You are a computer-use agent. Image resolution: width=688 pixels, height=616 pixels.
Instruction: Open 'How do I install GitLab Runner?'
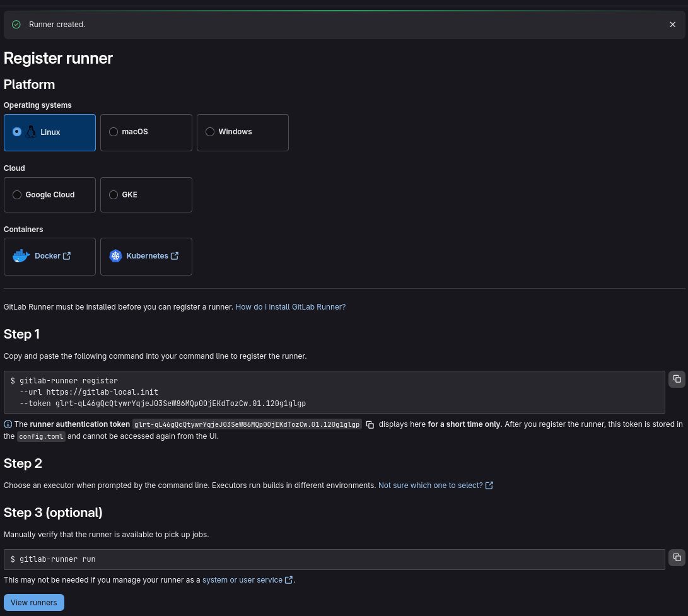291,307
